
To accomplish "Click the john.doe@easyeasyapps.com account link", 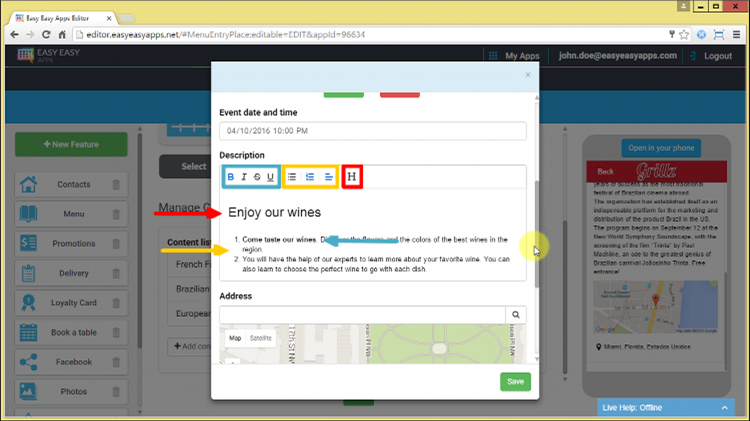I will coord(618,55).
